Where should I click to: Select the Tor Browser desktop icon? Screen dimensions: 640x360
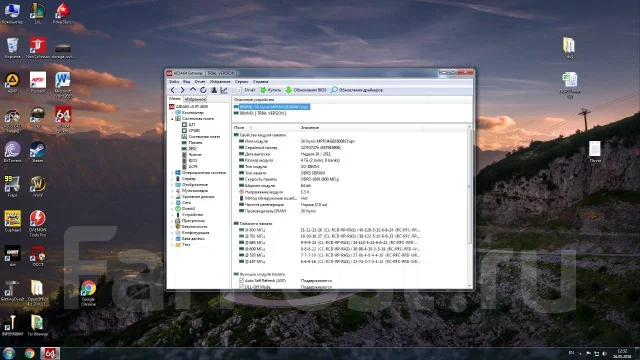(37, 325)
